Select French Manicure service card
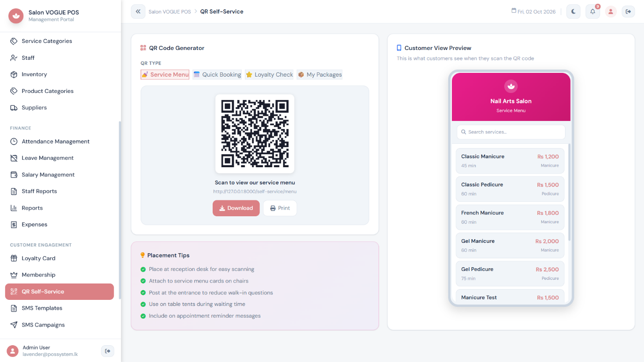Screen dimensions: 644x362 coord(510,217)
